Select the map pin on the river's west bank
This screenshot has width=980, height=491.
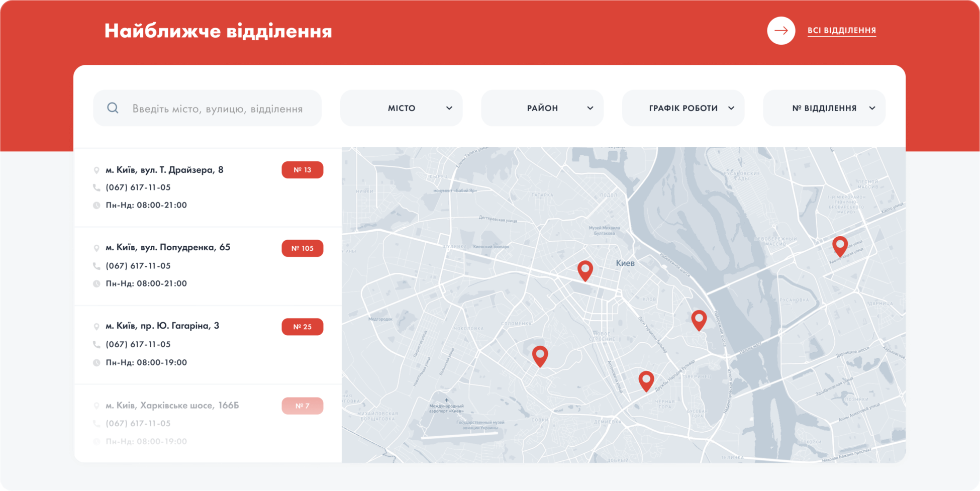[699, 319]
